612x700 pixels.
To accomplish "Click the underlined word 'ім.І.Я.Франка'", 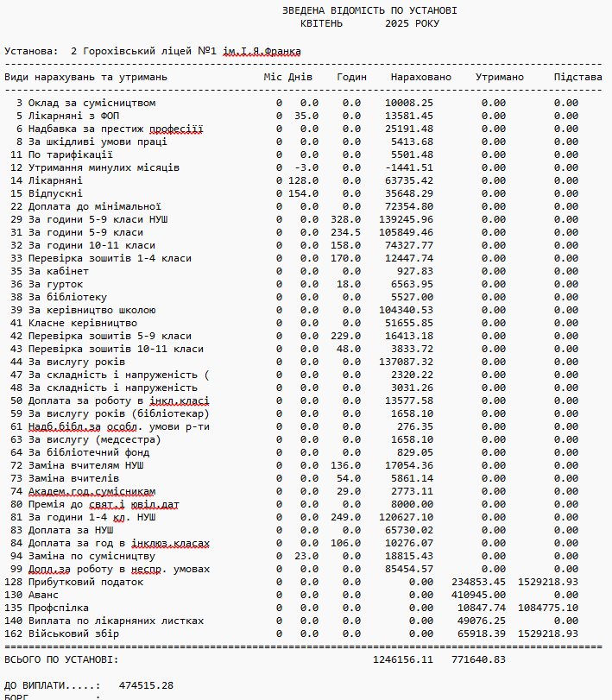I will point(262,52).
